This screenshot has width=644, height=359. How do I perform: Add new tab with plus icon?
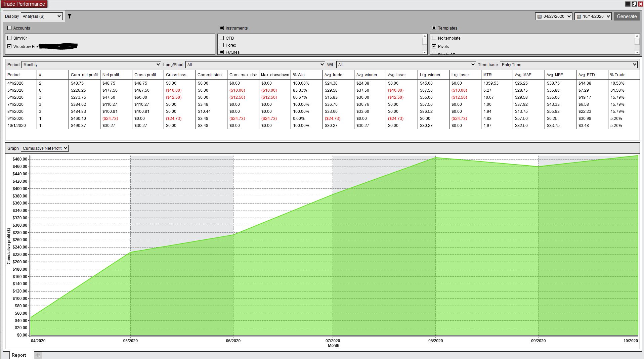[x=38, y=355]
